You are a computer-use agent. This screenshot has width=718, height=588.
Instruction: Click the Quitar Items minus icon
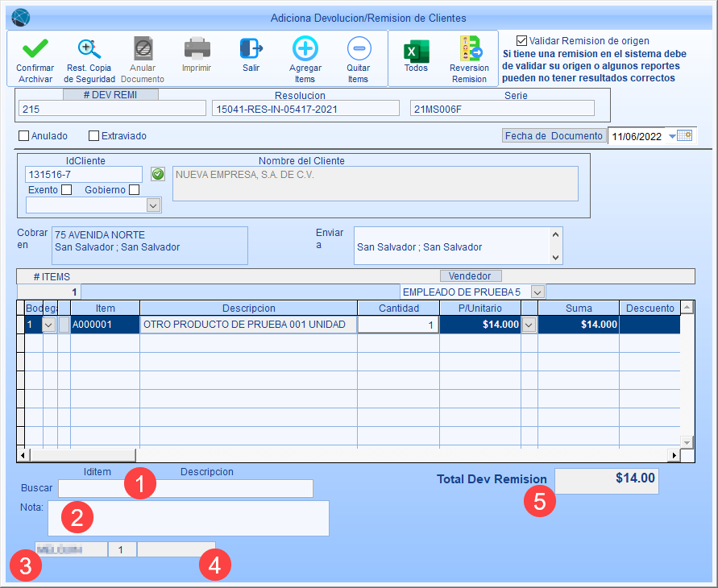359,48
